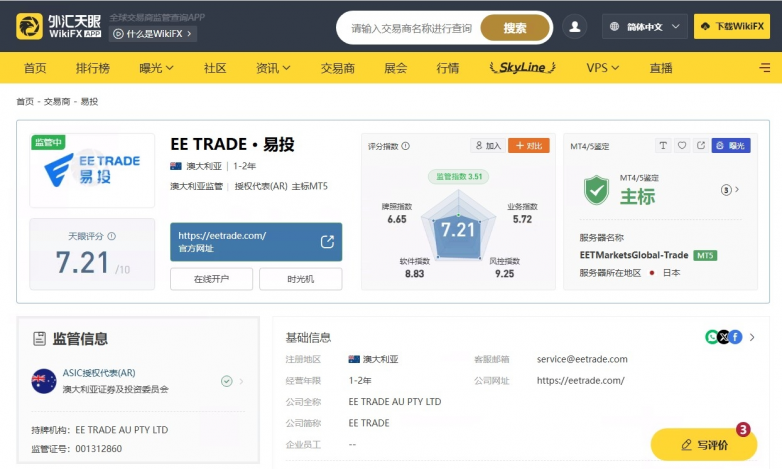Click the share icon beside heart
The image size is (782, 469).
point(700,146)
